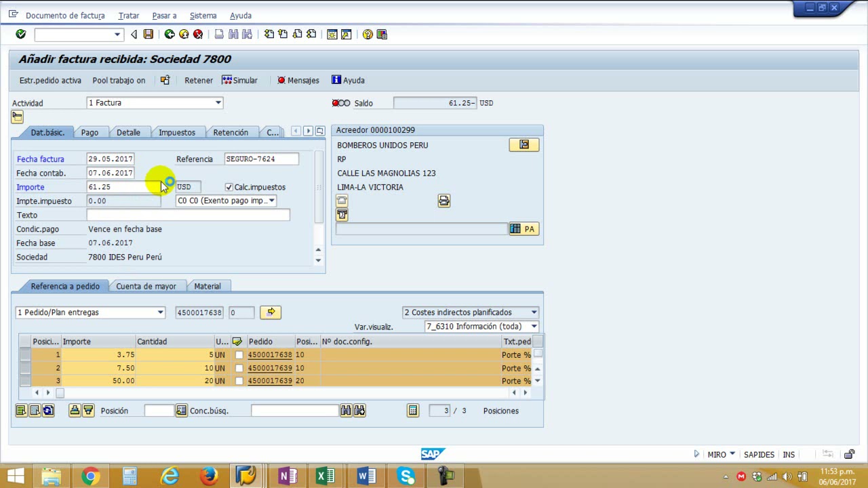This screenshot has height=488, width=868.
Task: Click the calculator icon beside position counter
Action: pyautogui.click(x=413, y=410)
